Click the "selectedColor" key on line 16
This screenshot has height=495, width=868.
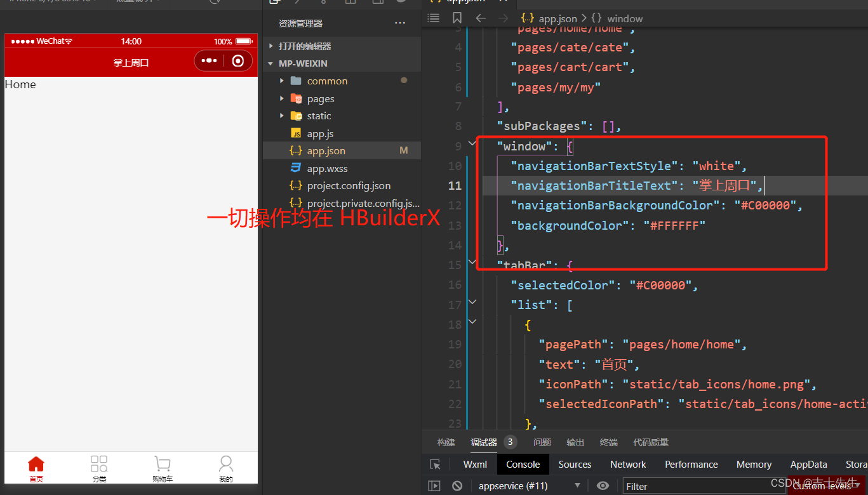pos(563,285)
